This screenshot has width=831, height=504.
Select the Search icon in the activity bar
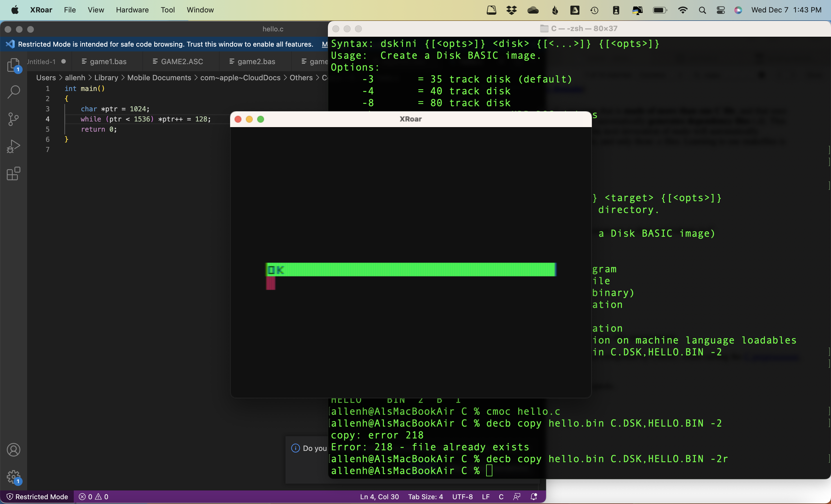click(14, 92)
